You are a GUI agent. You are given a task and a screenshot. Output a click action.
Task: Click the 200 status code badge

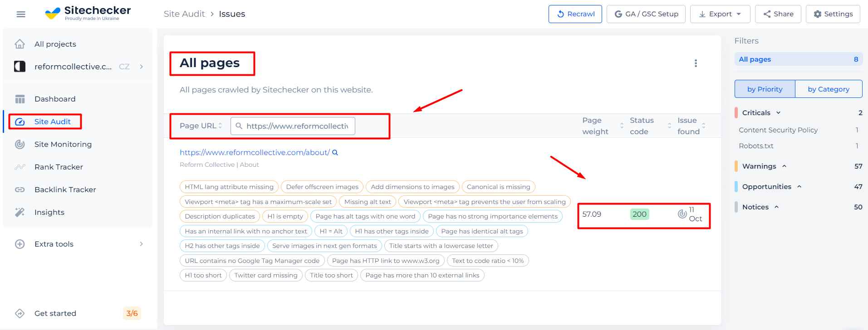639,214
